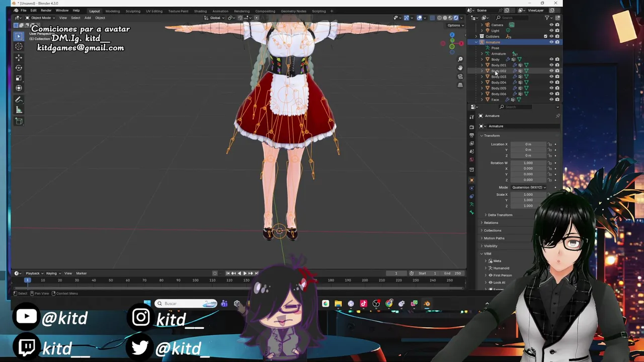Select the 3D Cursor tool
This screenshot has width=644, height=362.
[19, 47]
